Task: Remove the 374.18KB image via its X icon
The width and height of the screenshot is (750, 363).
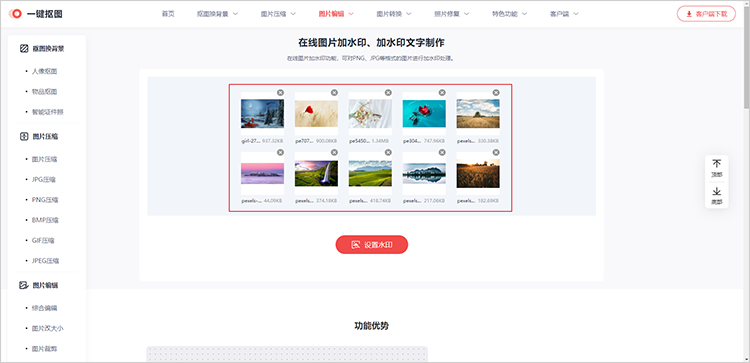Action: click(334, 152)
